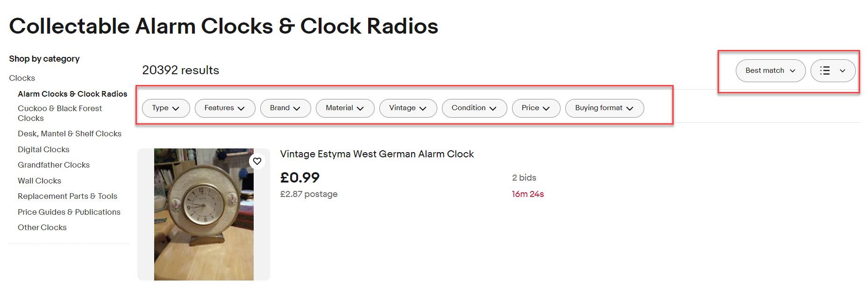This screenshot has width=868, height=295.
Task: Expand the Price filter
Action: click(536, 108)
